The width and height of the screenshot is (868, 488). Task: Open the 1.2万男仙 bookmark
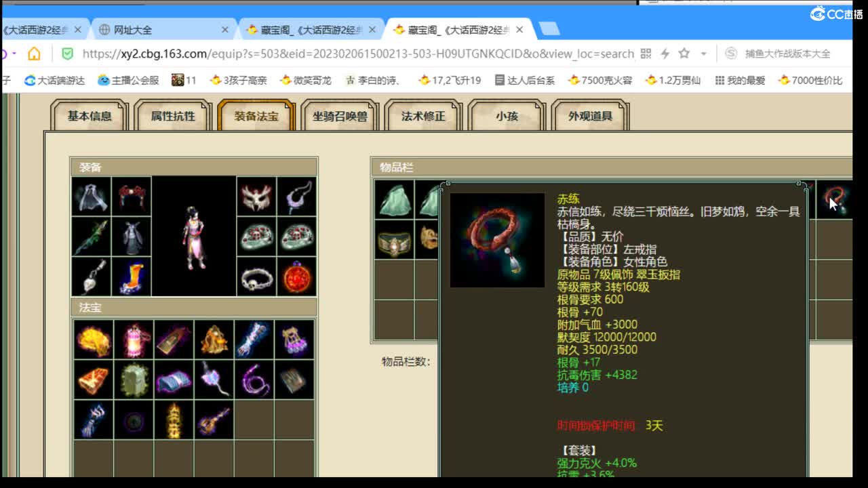click(673, 80)
